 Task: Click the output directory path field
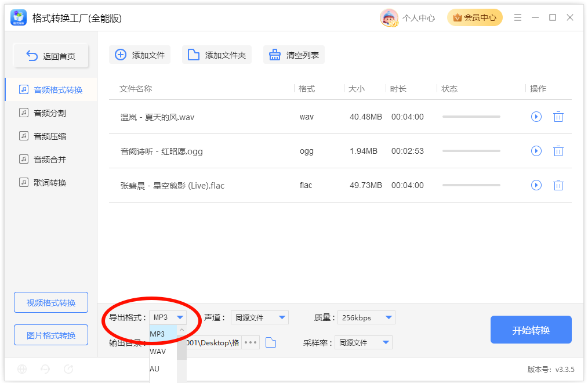[x=213, y=342]
